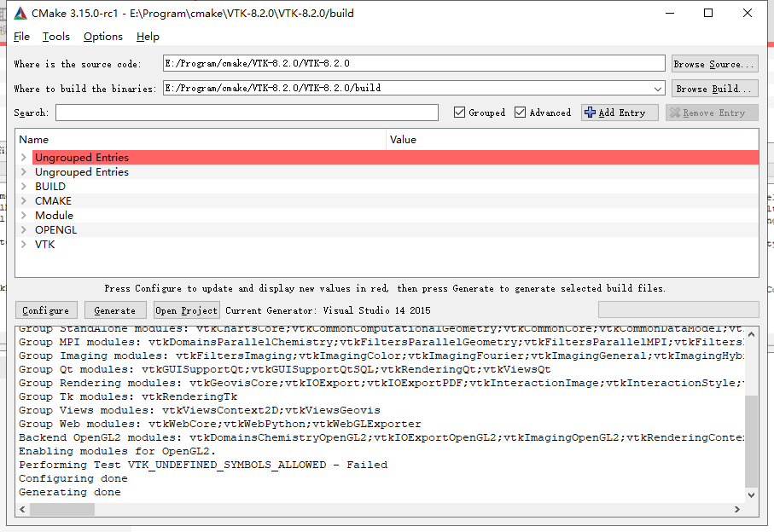
Task: Expand the Module group
Action: tap(23, 216)
